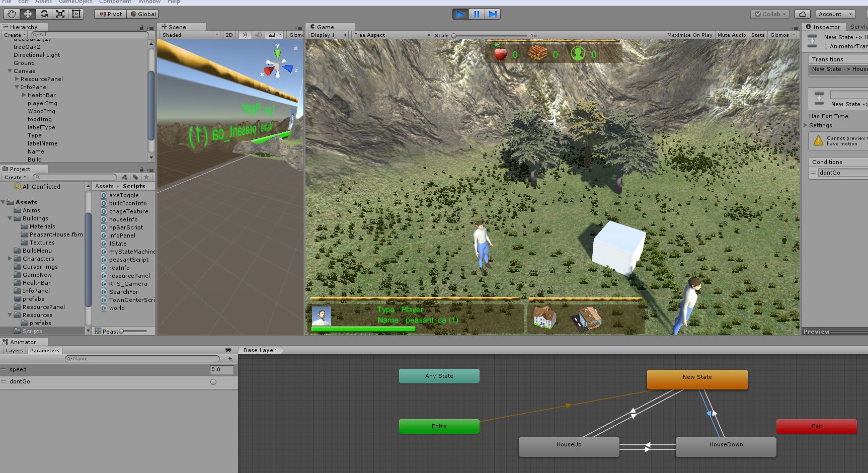Viewport: 868px width, 473px height.
Task: Select the Move tool
Action: 27,14
